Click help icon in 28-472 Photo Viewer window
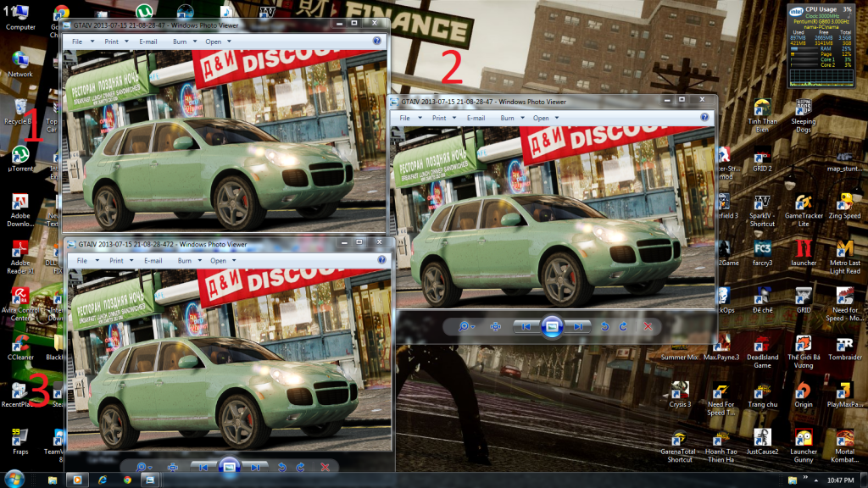Viewport: 868px width, 488px height. 381,260
